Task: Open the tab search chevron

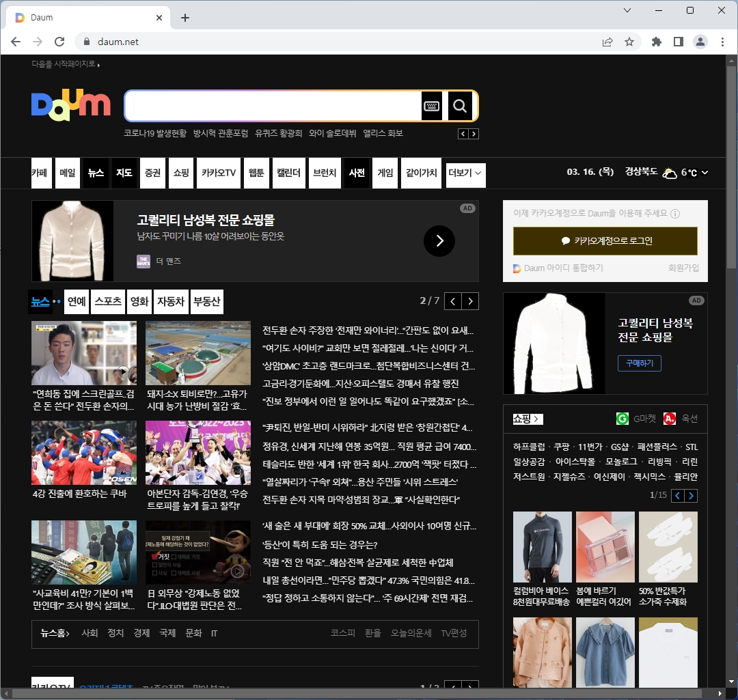Action: [x=627, y=10]
